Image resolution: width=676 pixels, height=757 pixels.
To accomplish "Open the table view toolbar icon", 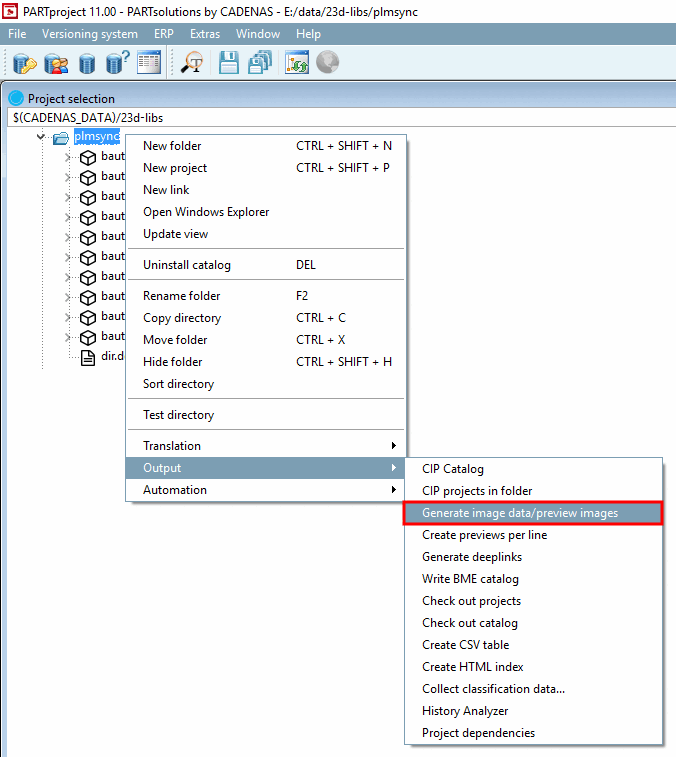I will click(149, 62).
